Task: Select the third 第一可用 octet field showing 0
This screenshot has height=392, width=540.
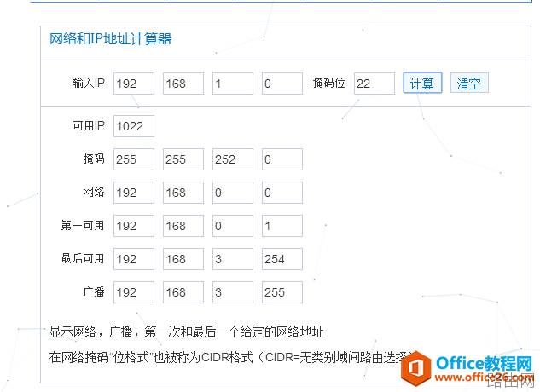Action: click(x=232, y=226)
